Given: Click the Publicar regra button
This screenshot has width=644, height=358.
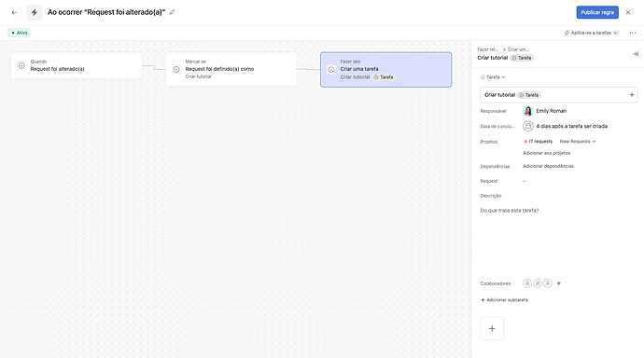Looking at the screenshot, I should pyautogui.click(x=597, y=12).
